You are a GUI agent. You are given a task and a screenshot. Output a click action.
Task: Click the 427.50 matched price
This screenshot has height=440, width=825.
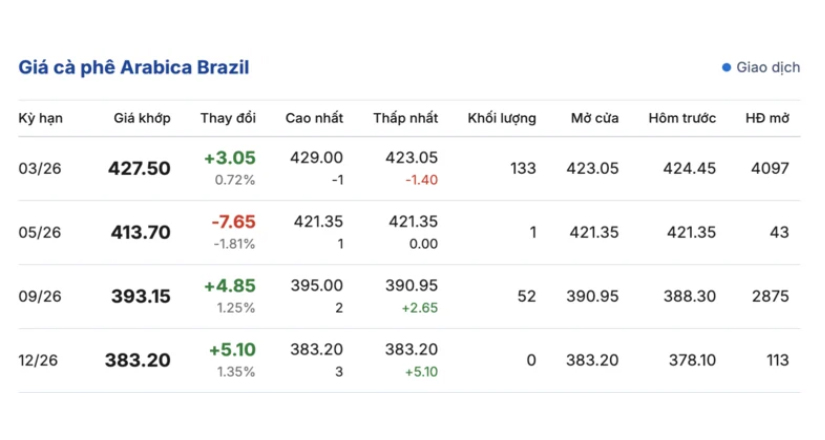tap(139, 169)
